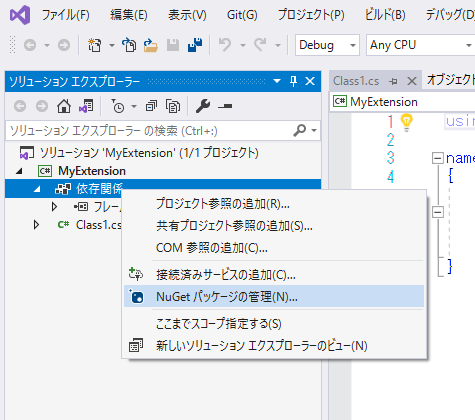This screenshot has height=420, width=475.
Task: Click the Pending Changes Filter clock icon
Action: click(x=117, y=106)
